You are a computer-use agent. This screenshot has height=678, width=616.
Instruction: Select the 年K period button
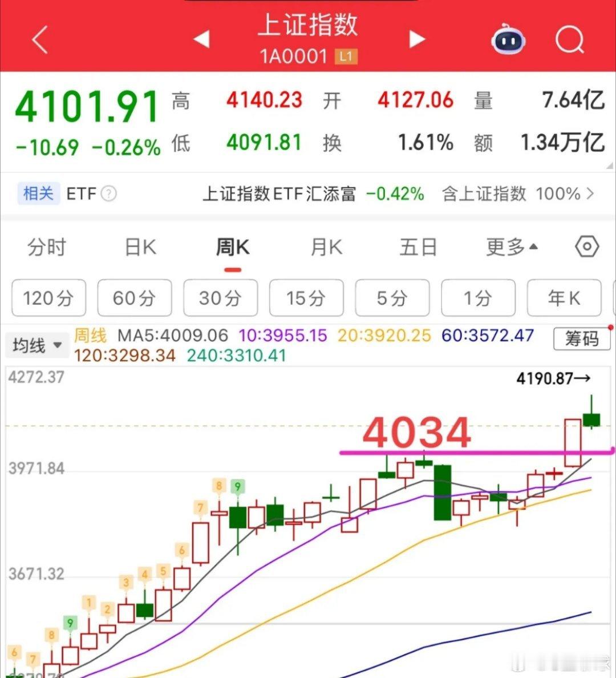coord(564,298)
